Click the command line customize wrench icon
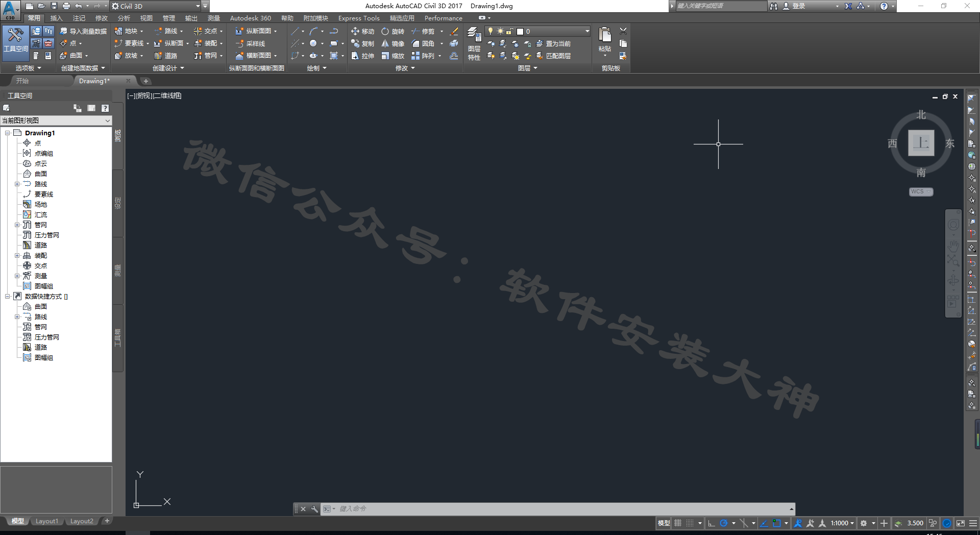Viewport: 980px width, 535px height. pos(314,508)
